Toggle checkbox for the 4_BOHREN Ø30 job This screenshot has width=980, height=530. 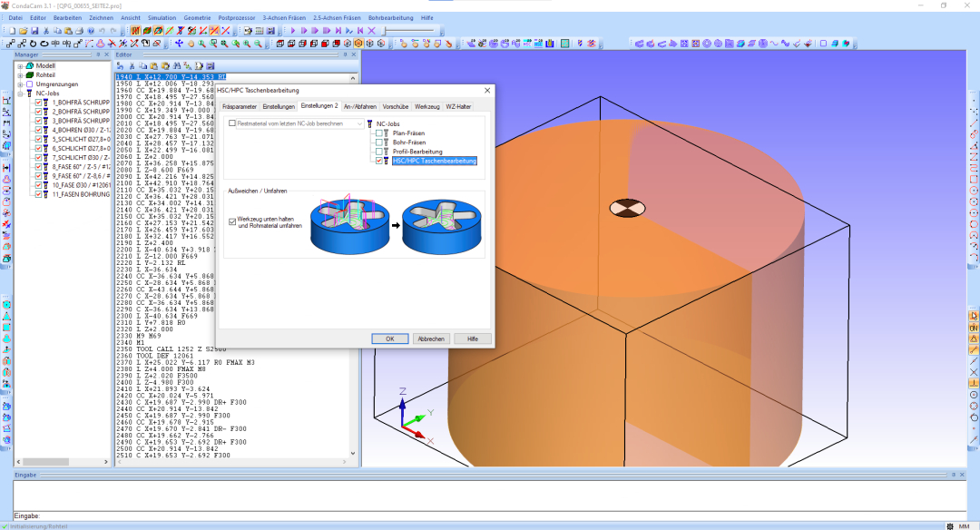[x=38, y=130]
